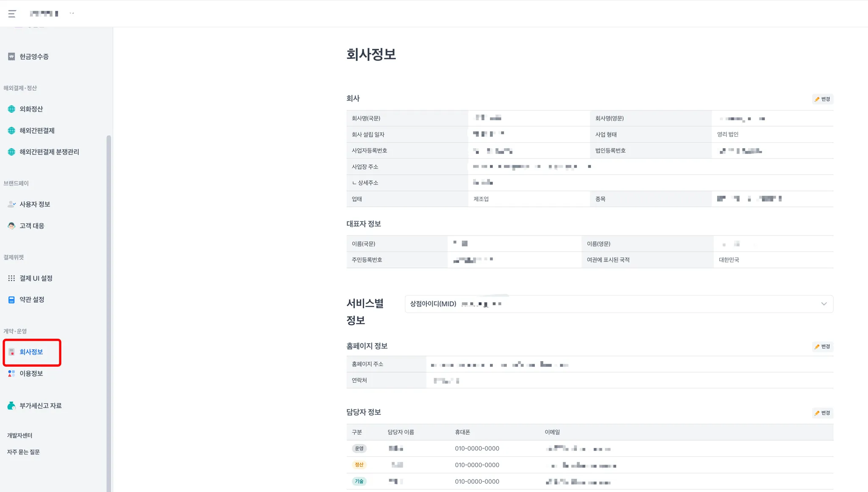Open the merchant switcher chevron in header
868x492 pixels.
72,14
